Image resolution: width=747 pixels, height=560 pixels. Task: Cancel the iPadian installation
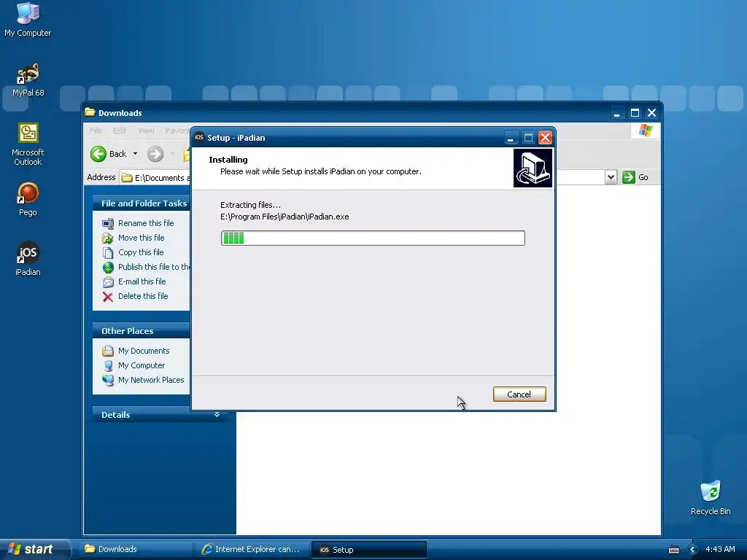click(x=519, y=394)
